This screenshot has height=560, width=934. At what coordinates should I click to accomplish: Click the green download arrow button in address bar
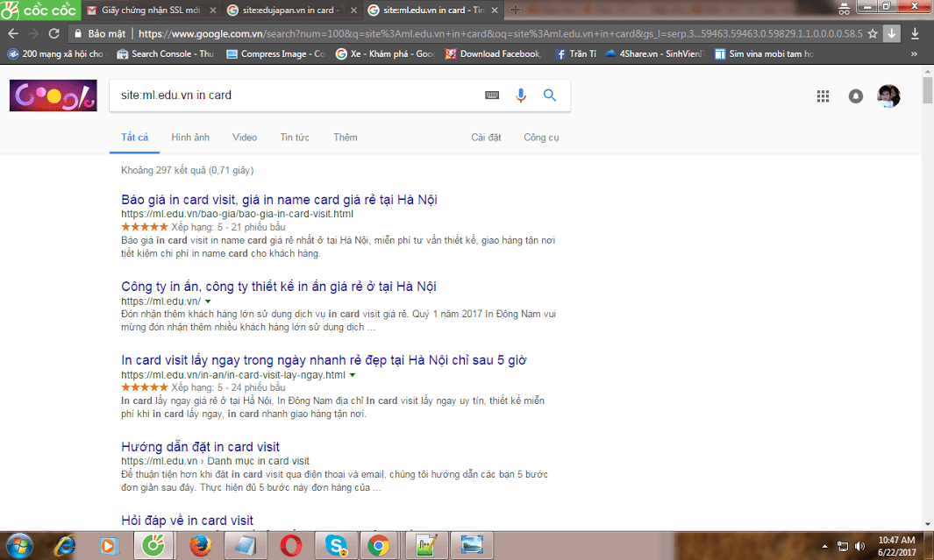click(x=891, y=34)
